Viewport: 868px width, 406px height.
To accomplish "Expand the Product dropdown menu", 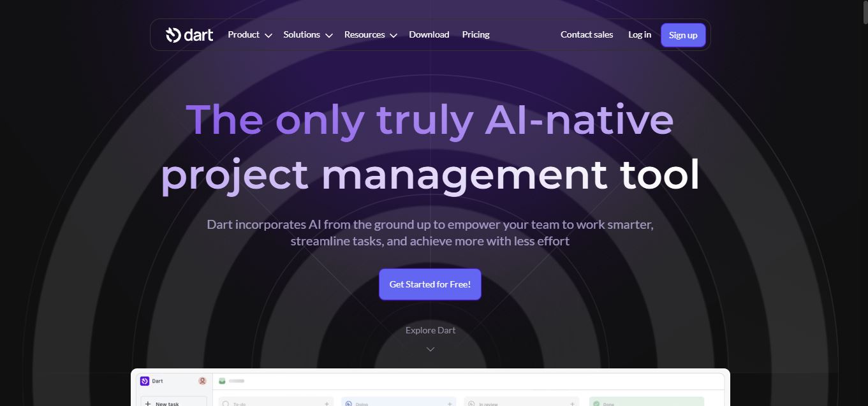I will pos(250,34).
